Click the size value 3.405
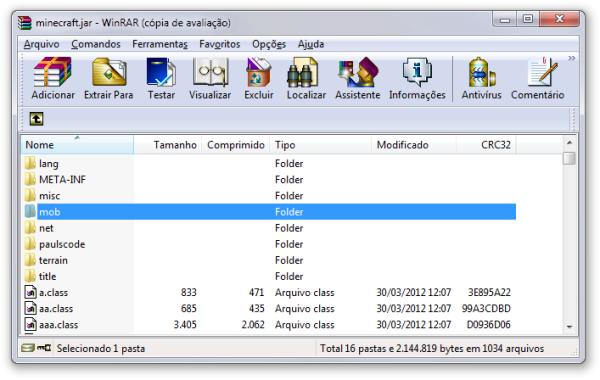Image resolution: width=600 pixels, height=380 pixels. 185,325
